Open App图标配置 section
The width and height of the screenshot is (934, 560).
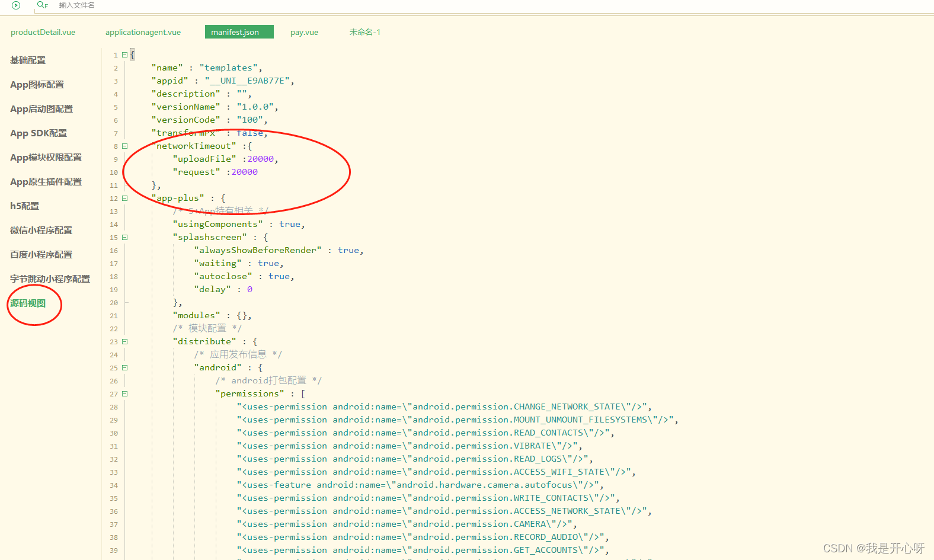point(37,84)
